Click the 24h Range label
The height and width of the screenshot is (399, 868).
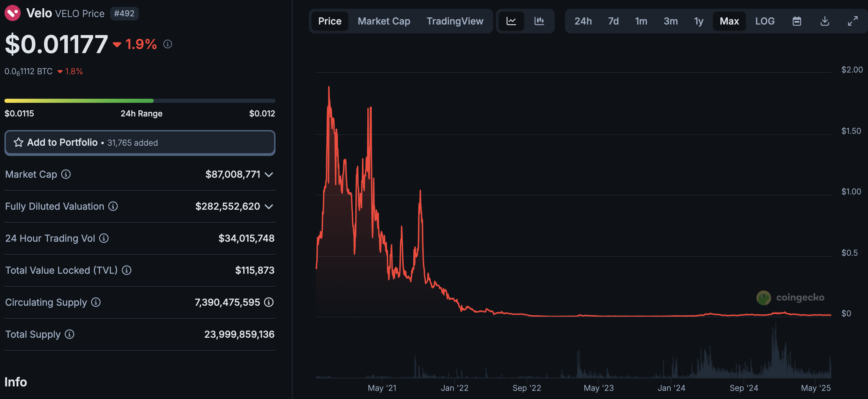coord(141,113)
